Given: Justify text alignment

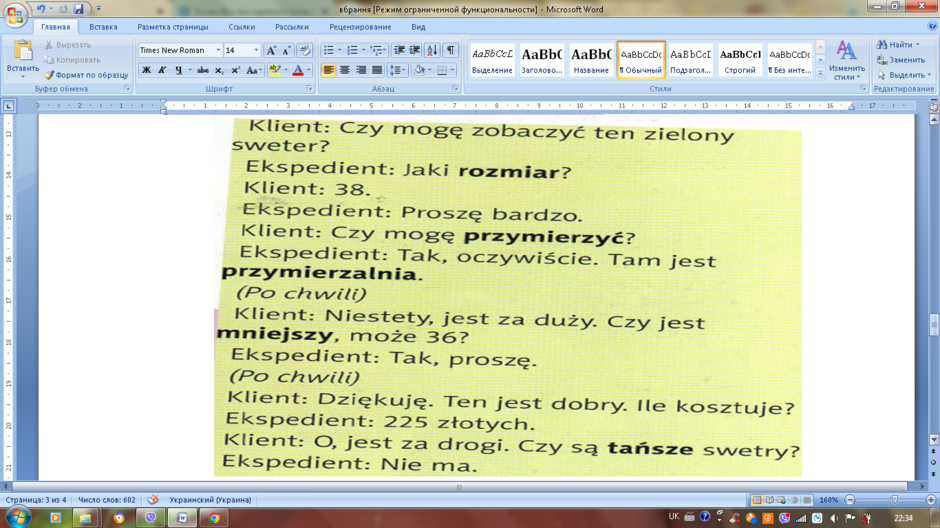Looking at the screenshot, I should 377,70.
